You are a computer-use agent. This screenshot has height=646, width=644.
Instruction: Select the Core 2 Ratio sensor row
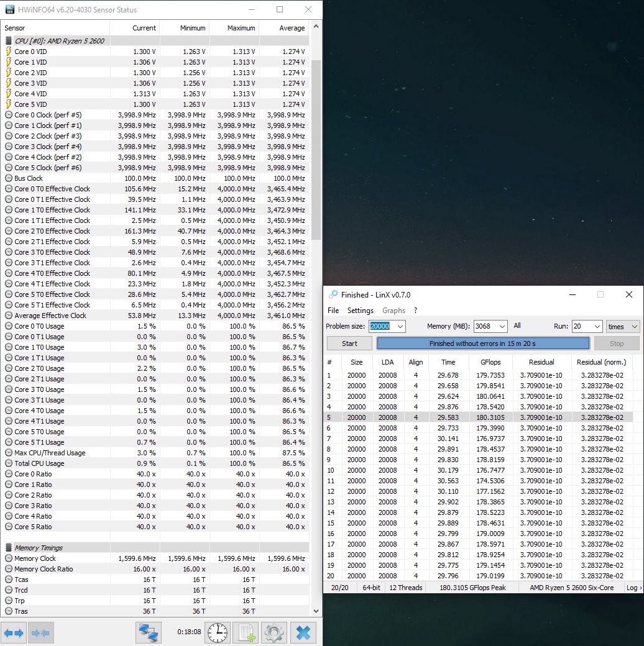tap(155, 495)
